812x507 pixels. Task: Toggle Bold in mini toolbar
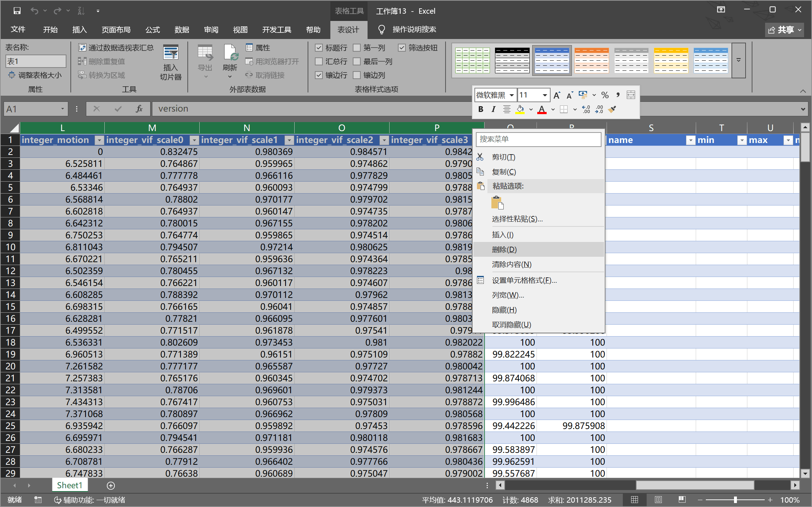(481, 109)
